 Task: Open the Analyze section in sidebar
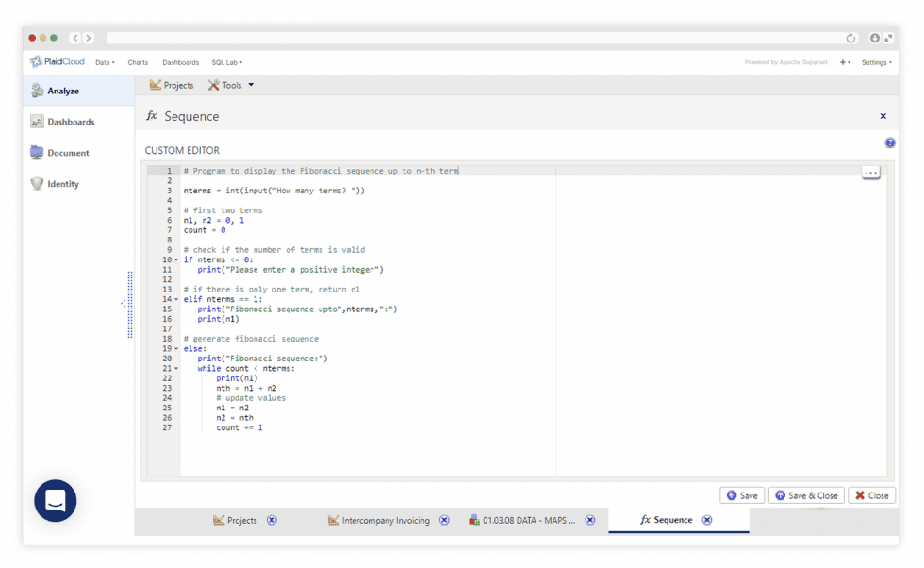click(x=78, y=91)
